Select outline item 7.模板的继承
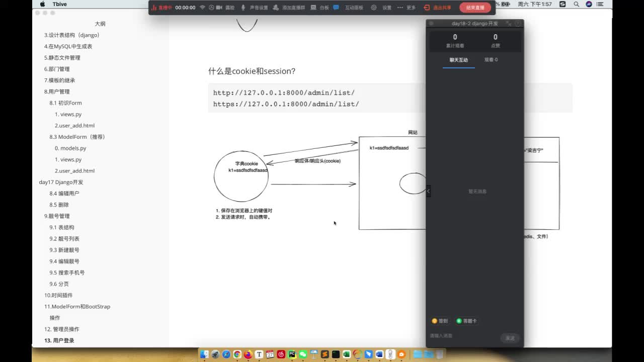Viewport: 644px width, 362px height. click(59, 80)
